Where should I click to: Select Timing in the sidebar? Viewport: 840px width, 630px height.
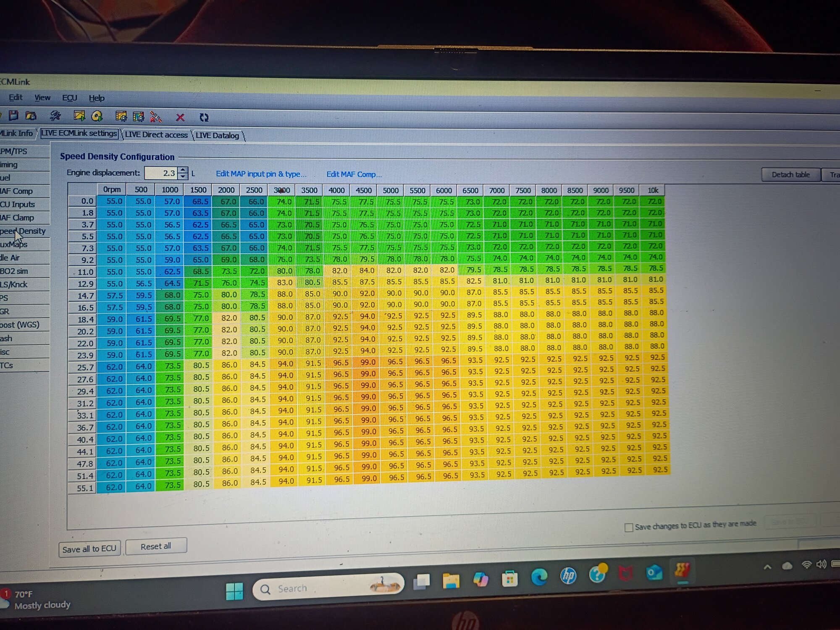point(24,165)
